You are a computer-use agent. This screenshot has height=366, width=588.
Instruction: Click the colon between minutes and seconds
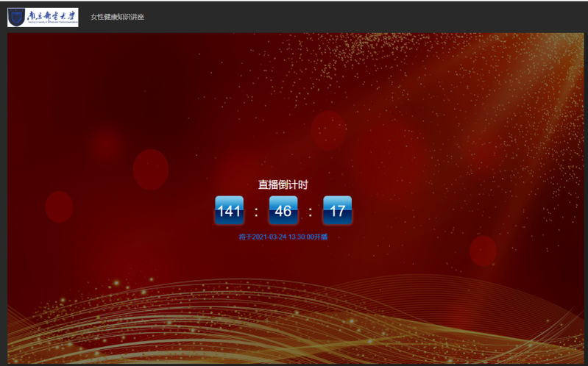click(311, 212)
